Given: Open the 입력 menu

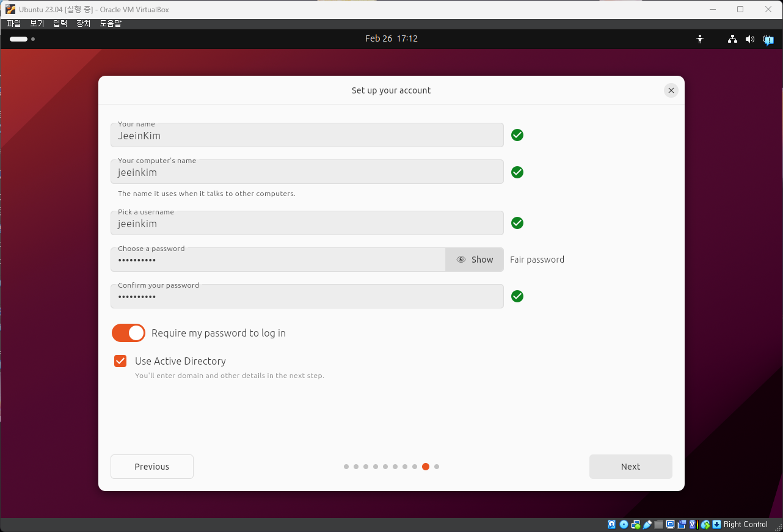Looking at the screenshot, I should 60,24.
